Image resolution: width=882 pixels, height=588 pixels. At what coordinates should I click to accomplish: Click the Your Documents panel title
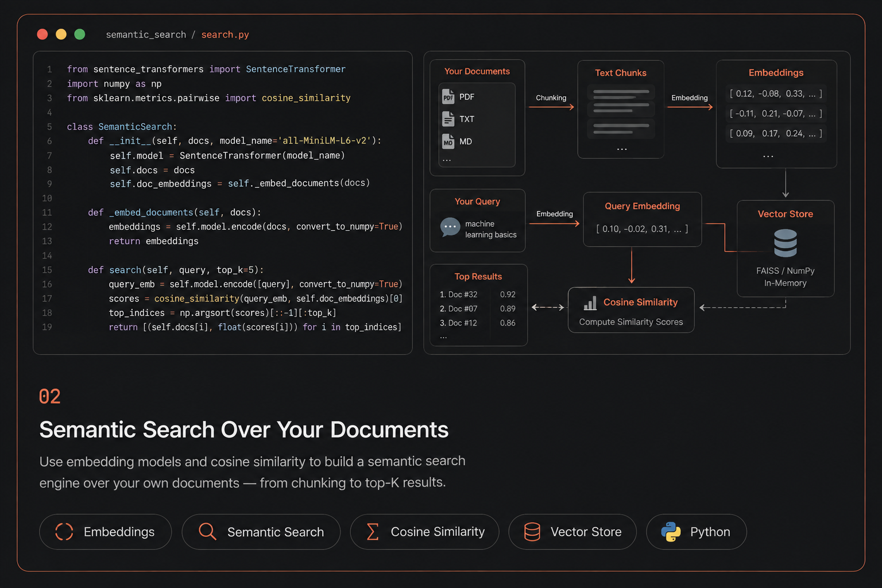click(477, 71)
